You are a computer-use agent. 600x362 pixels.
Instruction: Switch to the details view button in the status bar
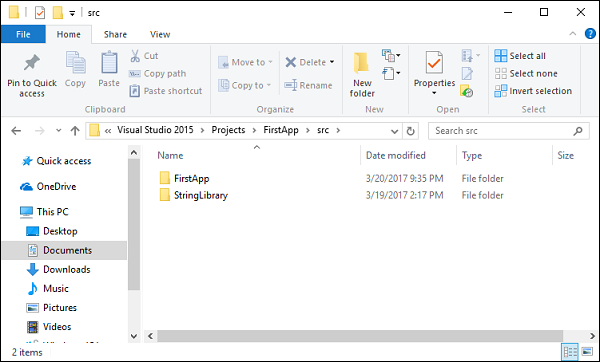[570, 351]
